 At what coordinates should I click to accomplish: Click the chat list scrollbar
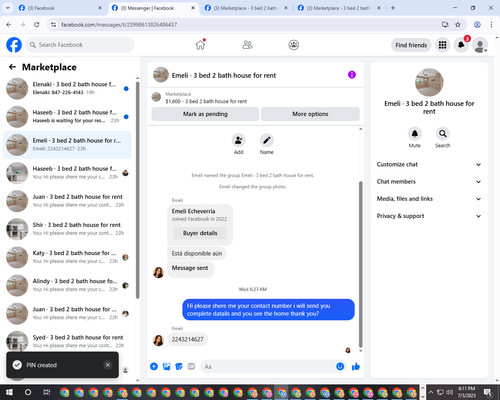pos(137,190)
